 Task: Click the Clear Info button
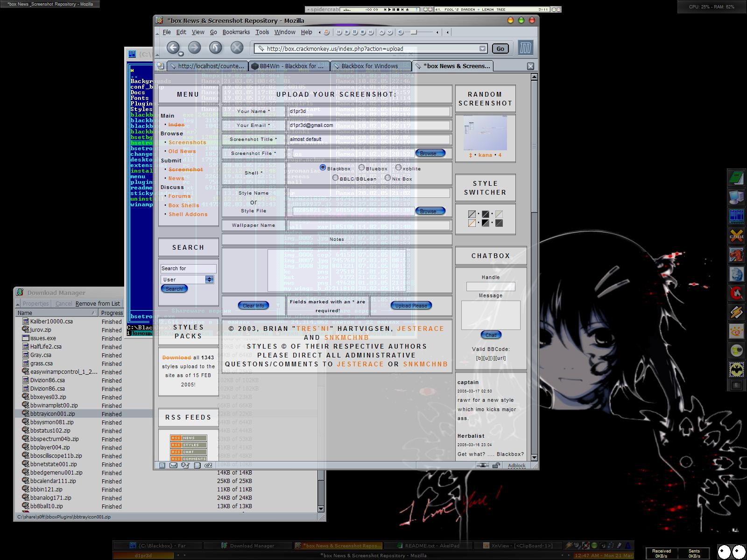click(254, 306)
